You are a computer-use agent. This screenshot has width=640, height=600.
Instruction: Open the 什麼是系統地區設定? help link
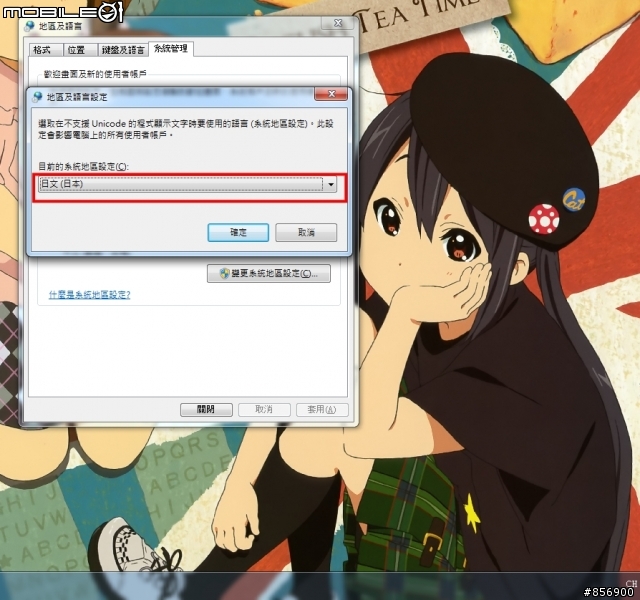pyautogui.click(x=89, y=294)
